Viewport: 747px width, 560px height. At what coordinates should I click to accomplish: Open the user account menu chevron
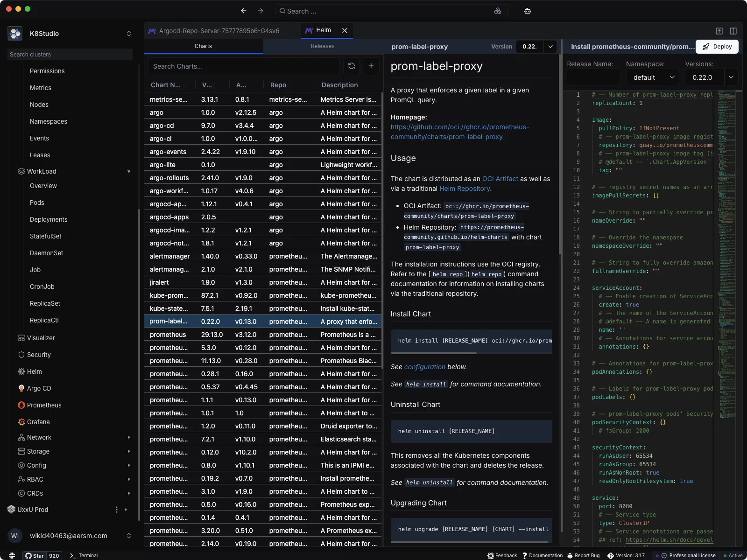click(129, 536)
